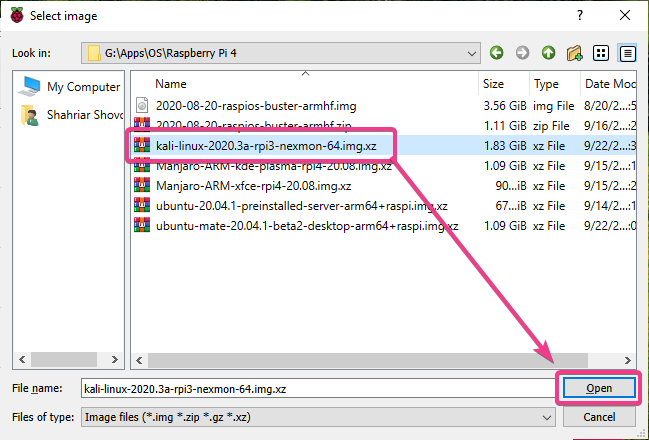
Task: Click the green Back navigation arrow
Action: (x=496, y=53)
